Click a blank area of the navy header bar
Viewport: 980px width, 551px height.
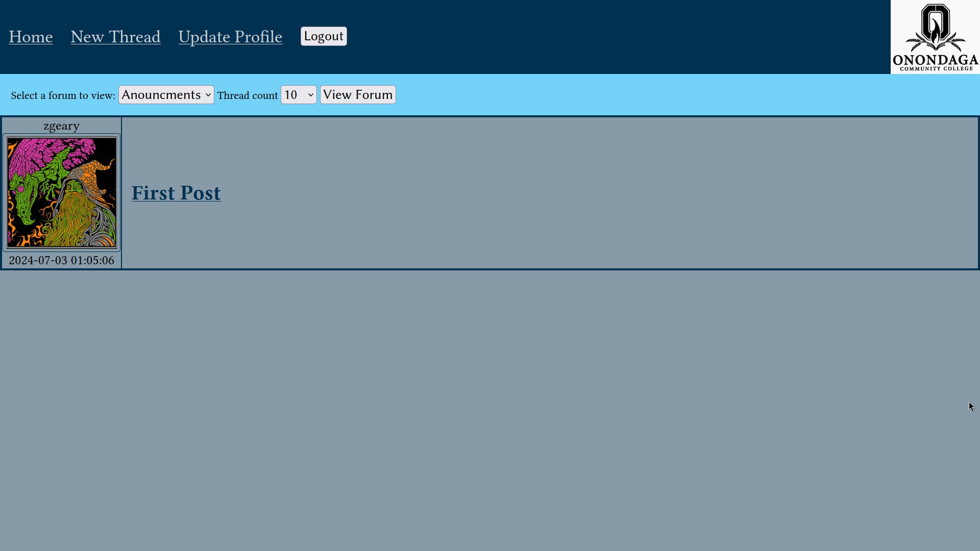click(x=612, y=37)
